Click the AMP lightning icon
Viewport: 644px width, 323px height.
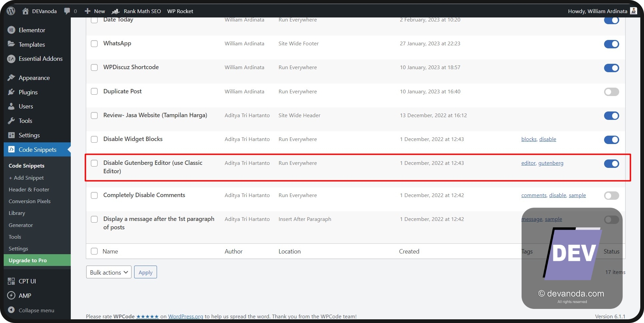(x=11, y=295)
